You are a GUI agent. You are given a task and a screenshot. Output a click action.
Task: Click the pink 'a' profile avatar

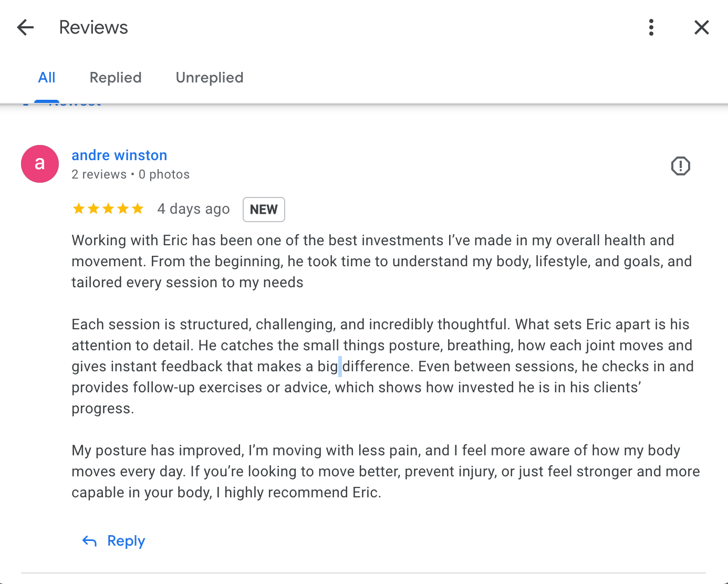[x=40, y=164]
